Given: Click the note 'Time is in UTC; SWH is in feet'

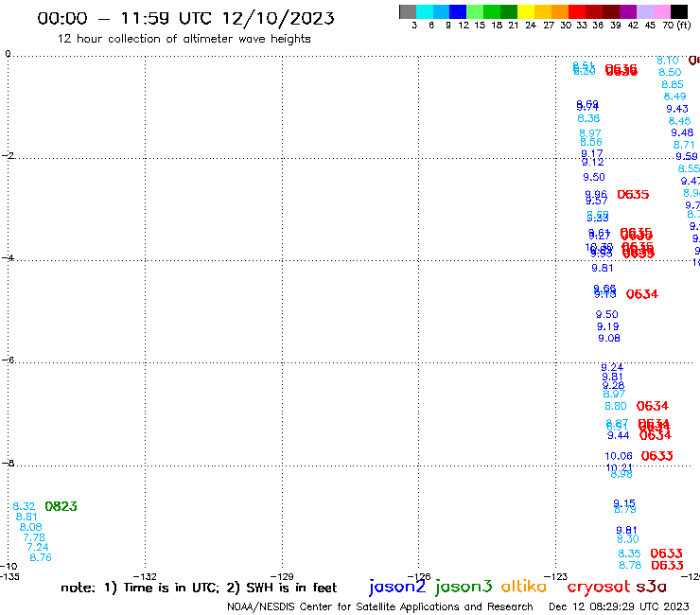Looking at the screenshot, I should [x=199, y=588].
